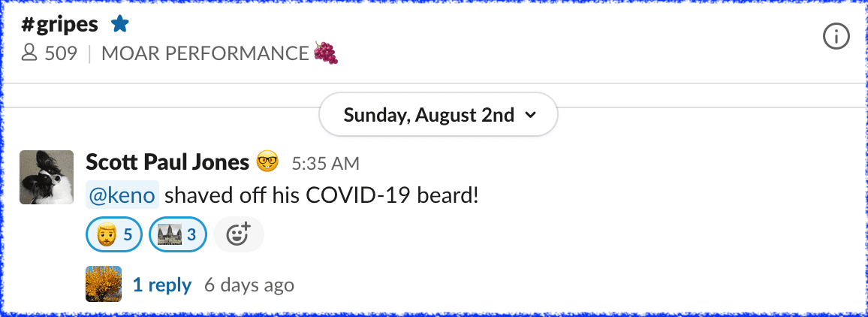The width and height of the screenshot is (868, 317).
Task: Click the nerd face status emoji
Action: 267,162
